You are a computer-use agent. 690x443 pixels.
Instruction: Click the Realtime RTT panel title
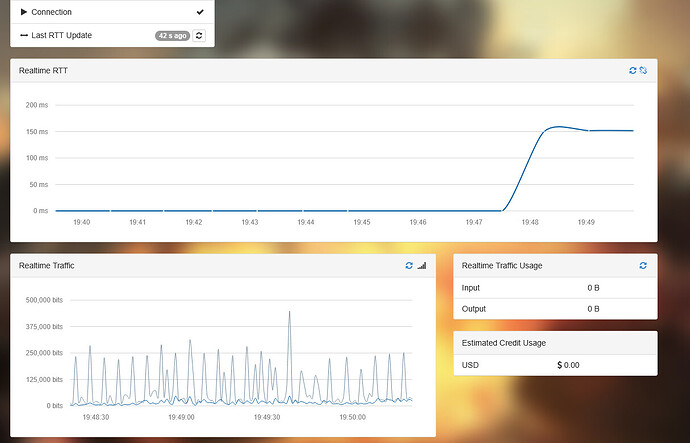(43, 70)
